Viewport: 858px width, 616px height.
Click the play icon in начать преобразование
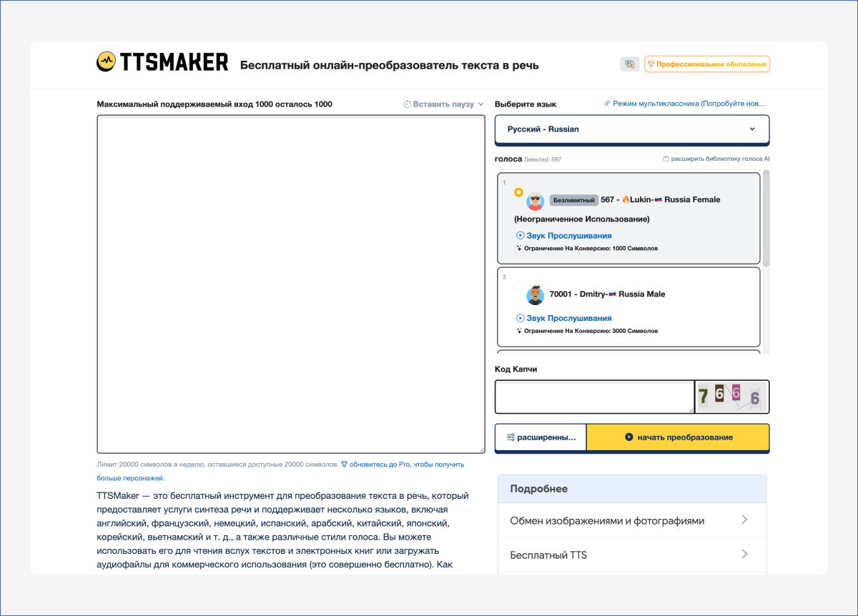[628, 437]
